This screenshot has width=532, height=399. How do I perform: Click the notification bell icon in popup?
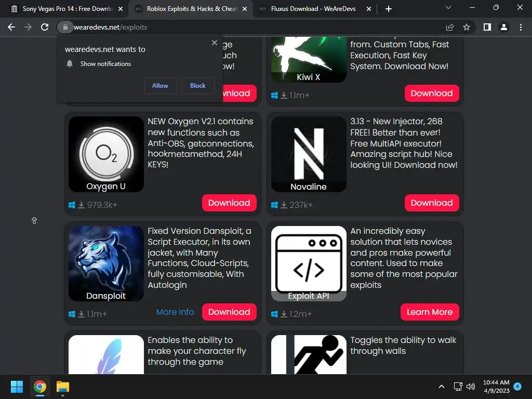click(x=70, y=63)
